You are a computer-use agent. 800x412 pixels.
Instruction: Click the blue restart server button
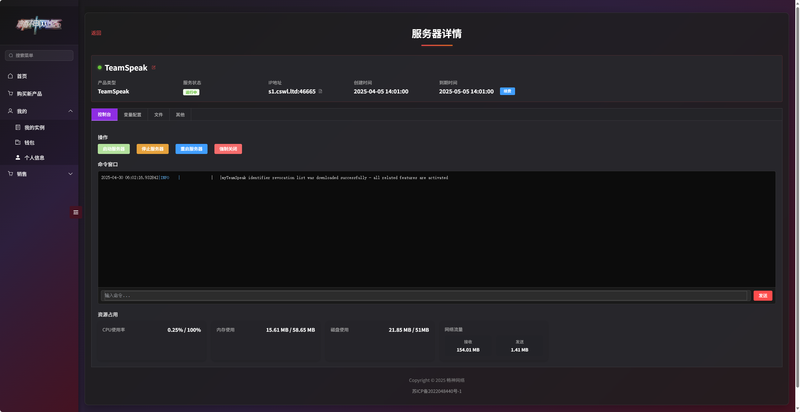click(x=191, y=149)
